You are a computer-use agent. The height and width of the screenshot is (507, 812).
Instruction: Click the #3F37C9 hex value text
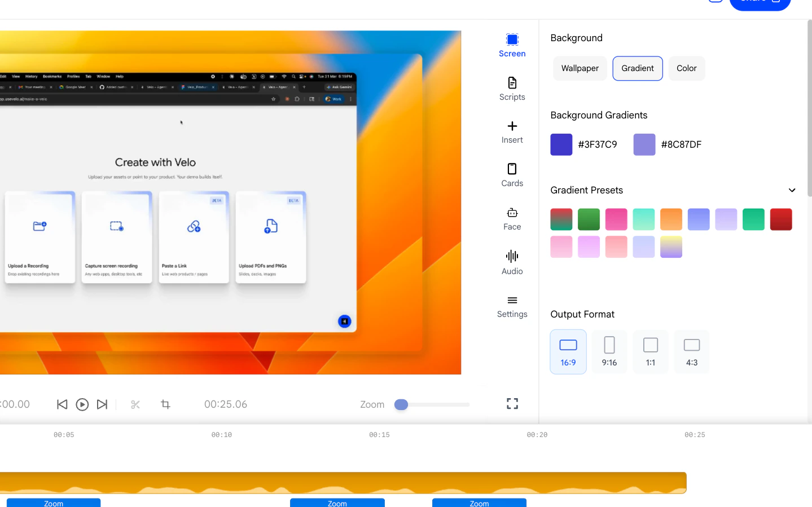point(598,144)
